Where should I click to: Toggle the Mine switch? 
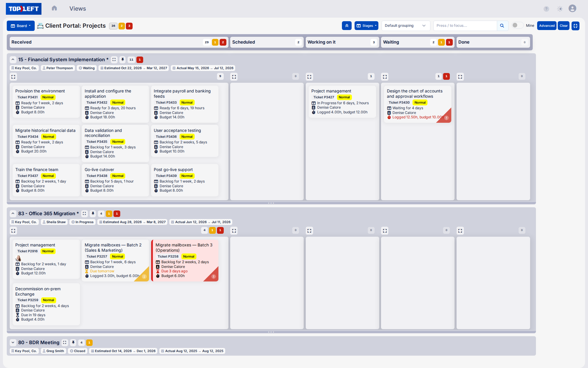click(517, 25)
